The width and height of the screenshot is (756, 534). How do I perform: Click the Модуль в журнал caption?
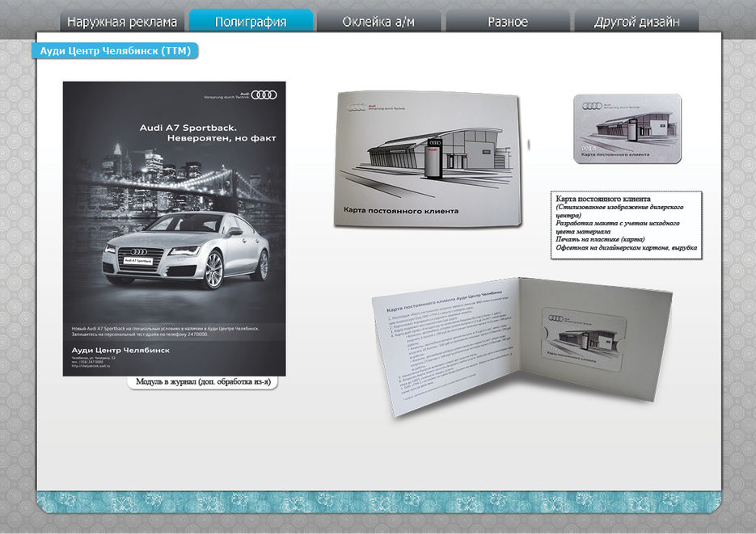tap(202, 382)
